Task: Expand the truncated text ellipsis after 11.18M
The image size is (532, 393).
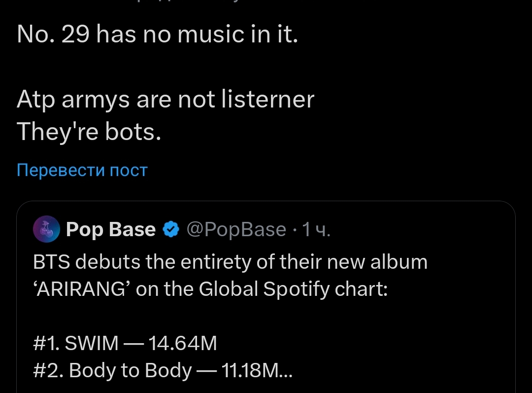Action: [x=286, y=370]
